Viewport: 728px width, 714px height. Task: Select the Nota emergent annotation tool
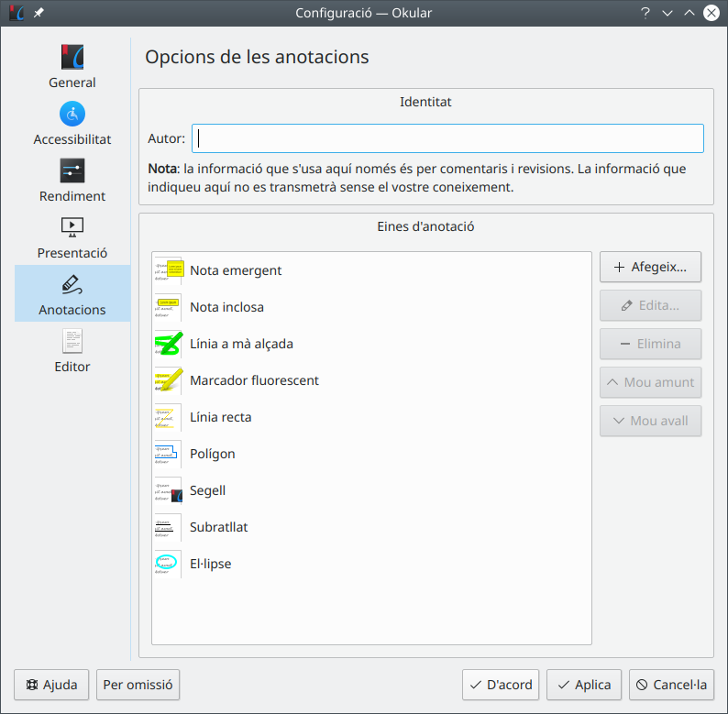(x=236, y=270)
